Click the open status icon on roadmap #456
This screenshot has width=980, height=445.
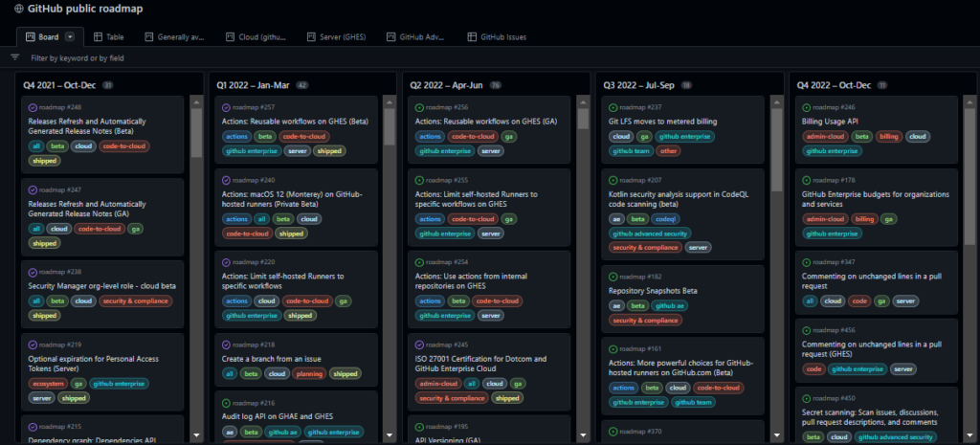coord(806,330)
